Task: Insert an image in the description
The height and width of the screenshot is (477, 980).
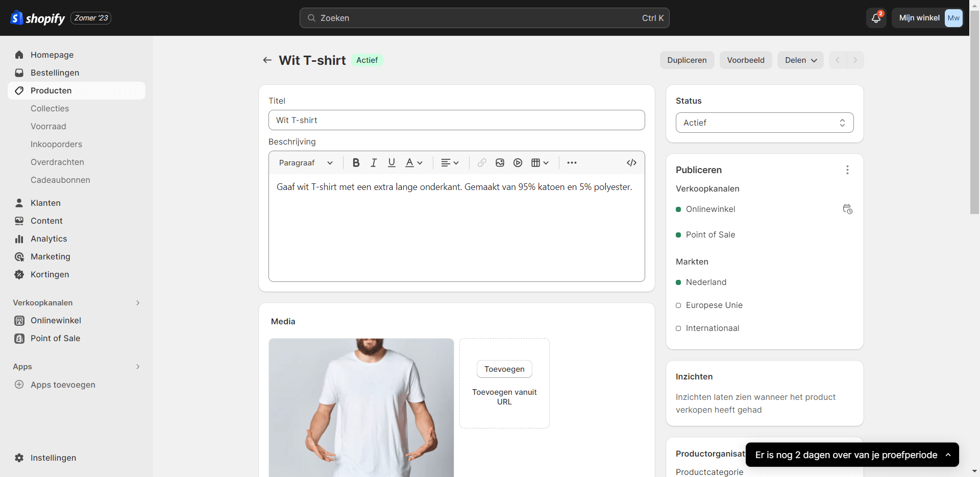Action: tap(500, 163)
